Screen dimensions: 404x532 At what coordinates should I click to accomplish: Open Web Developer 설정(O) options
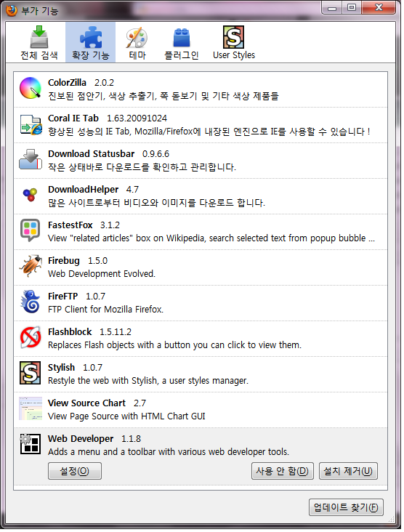[75, 471]
